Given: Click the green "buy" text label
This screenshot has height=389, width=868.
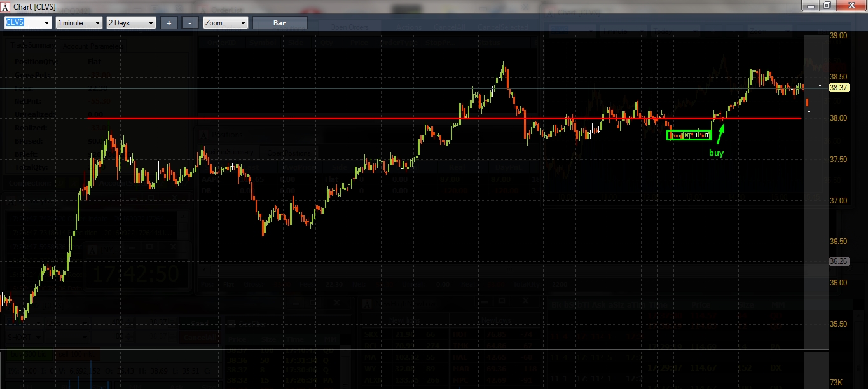Looking at the screenshot, I should click(716, 153).
